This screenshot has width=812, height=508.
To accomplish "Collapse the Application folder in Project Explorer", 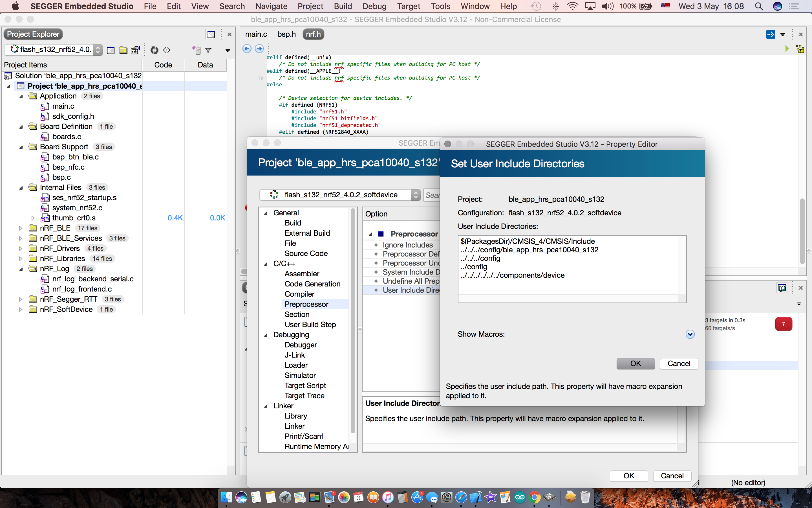I will click(21, 97).
